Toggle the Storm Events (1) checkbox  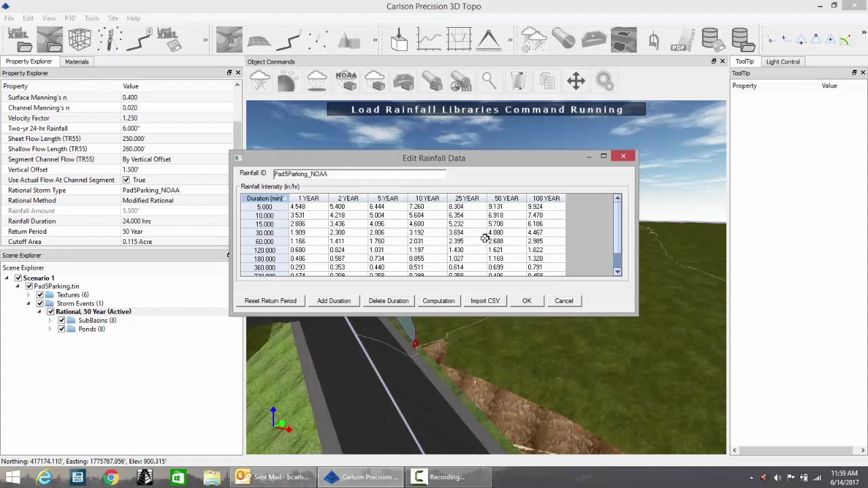coord(40,303)
